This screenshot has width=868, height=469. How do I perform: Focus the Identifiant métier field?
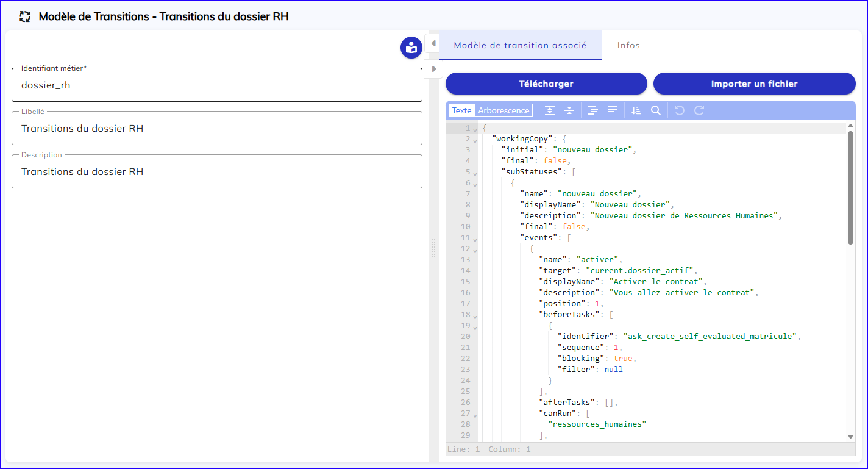[217, 85]
